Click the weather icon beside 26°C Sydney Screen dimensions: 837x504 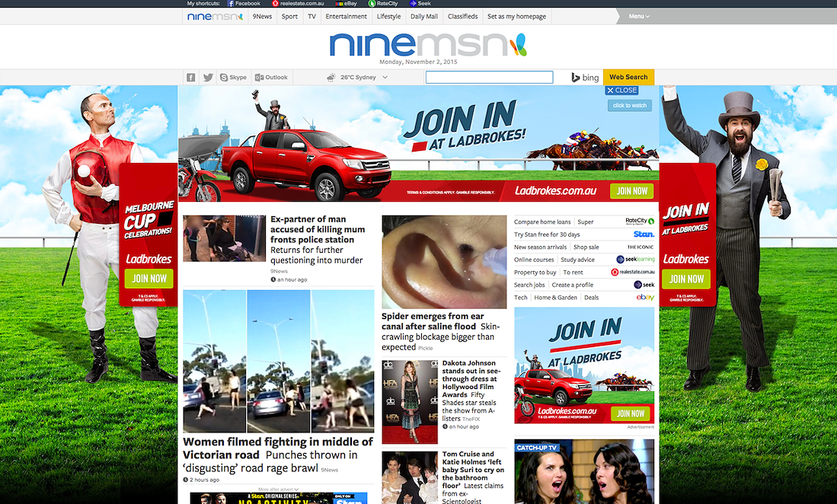(331, 78)
